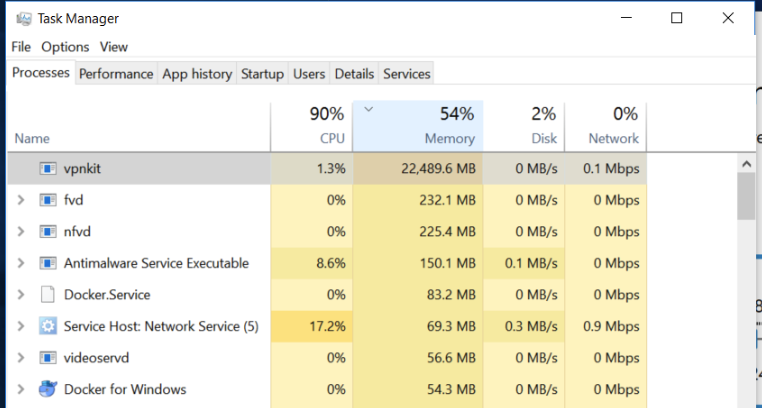Screen dimensions: 762x408
Task: Expand the Antimalware Service Executable row
Action: [x=20, y=263]
